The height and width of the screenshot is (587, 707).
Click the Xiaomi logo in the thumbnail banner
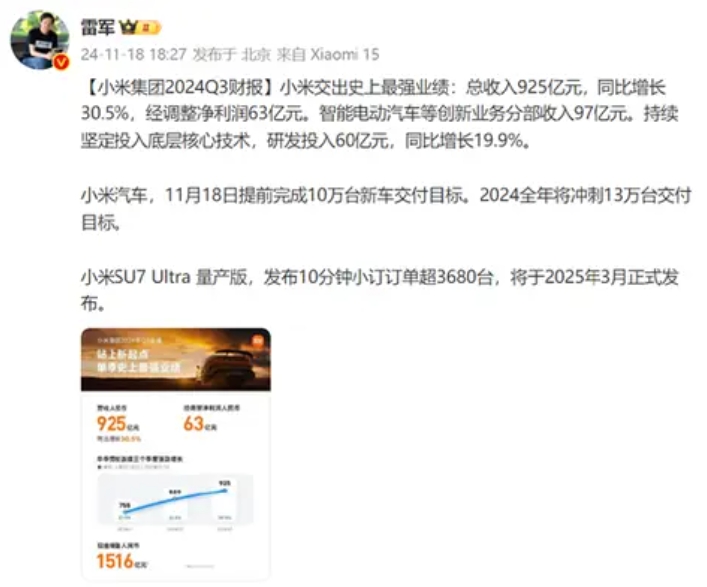(x=257, y=341)
